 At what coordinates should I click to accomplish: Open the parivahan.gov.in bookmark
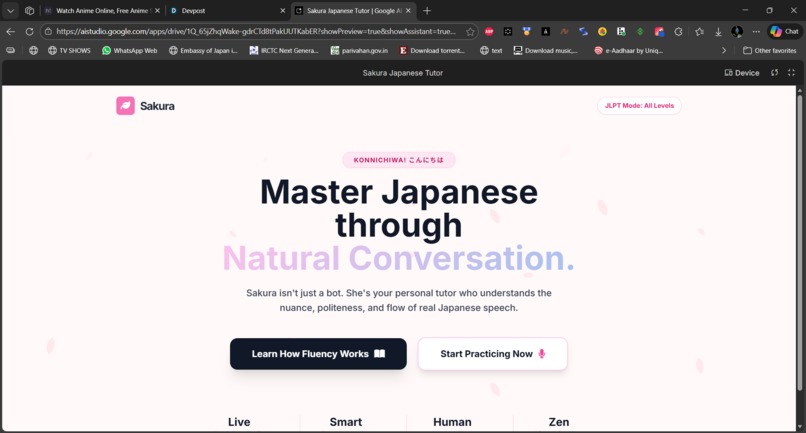pyautogui.click(x=359, y=50)
